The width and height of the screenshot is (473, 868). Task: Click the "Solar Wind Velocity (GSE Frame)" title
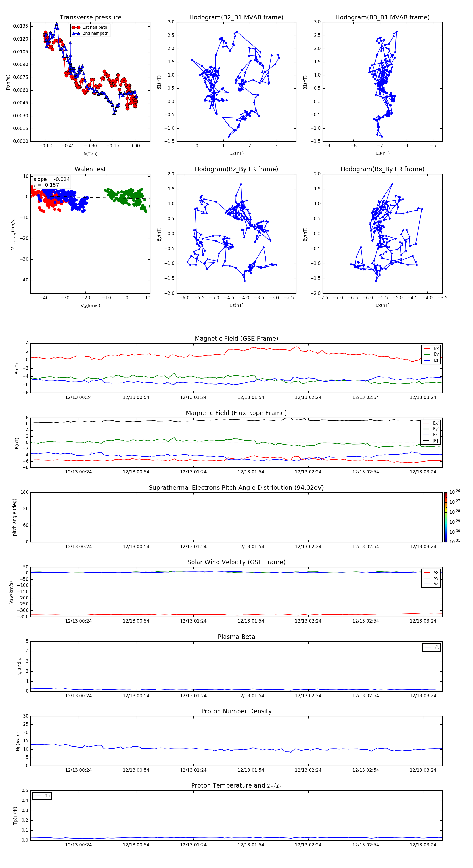tap(236, 562)
